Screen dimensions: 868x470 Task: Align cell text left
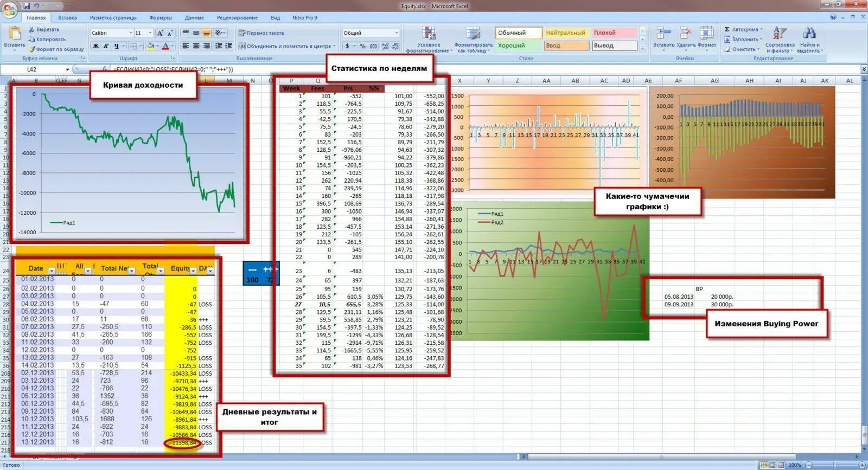186,46
